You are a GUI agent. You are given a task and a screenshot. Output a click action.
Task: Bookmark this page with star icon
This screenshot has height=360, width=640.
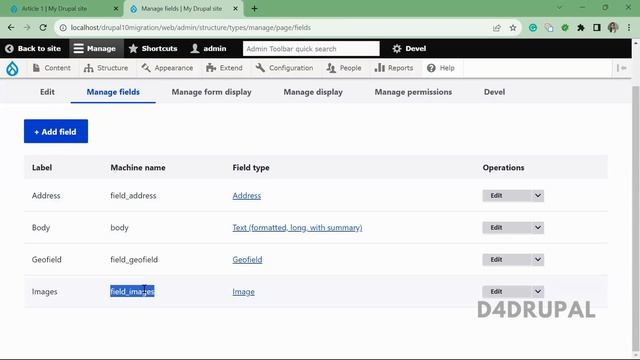coord(513,28)
